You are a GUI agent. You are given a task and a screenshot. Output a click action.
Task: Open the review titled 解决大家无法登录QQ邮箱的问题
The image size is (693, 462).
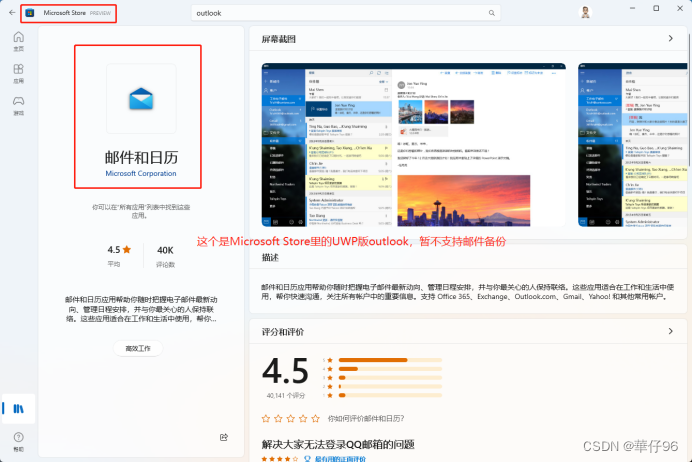pyautogui.click(x=338, y=444)
